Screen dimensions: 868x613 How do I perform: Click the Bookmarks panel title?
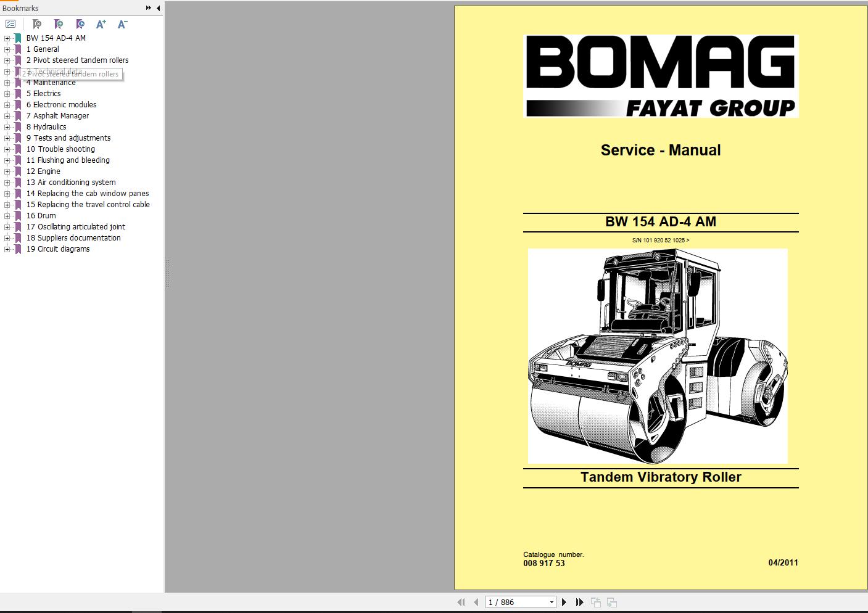point(20,8)
